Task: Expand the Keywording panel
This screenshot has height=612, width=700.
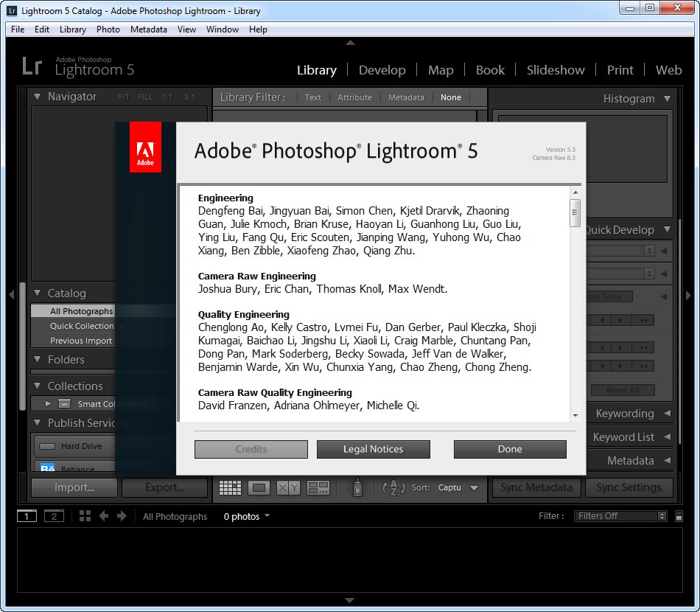Action: 667,414
